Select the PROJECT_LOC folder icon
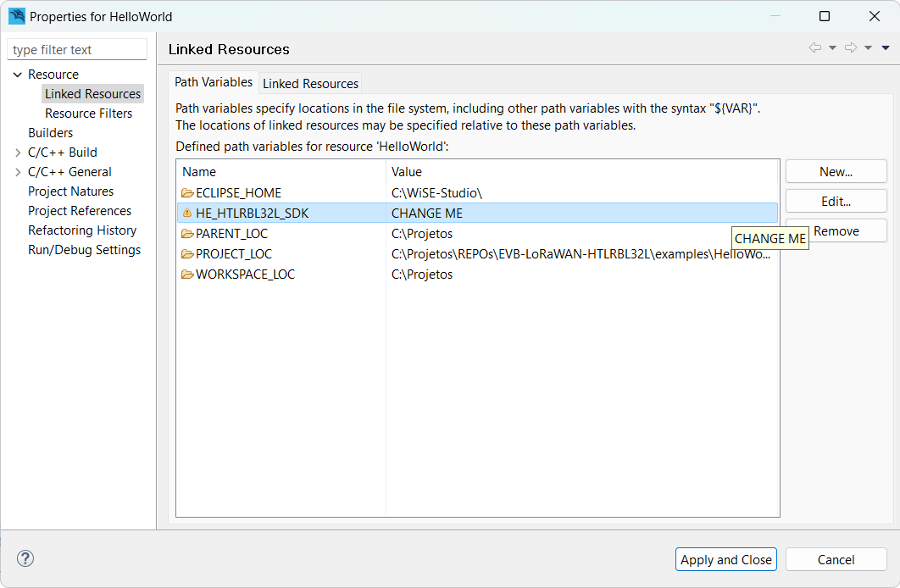Screen dimensions: 900x588 click(x=187, y=254)
